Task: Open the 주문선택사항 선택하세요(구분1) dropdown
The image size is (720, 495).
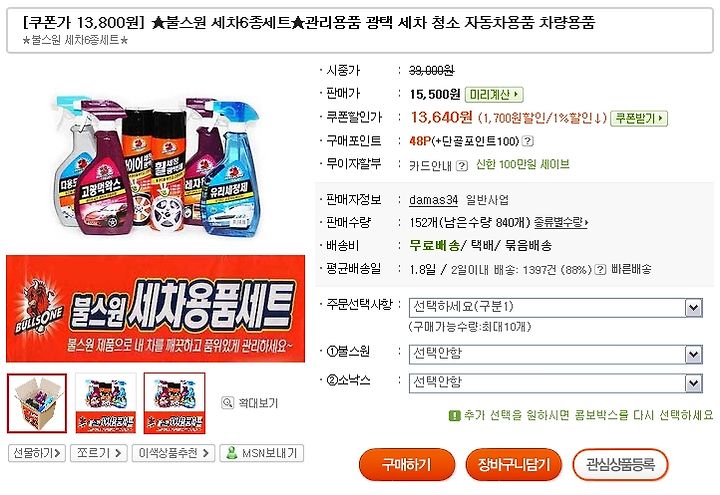Action: tap(556, 307)
